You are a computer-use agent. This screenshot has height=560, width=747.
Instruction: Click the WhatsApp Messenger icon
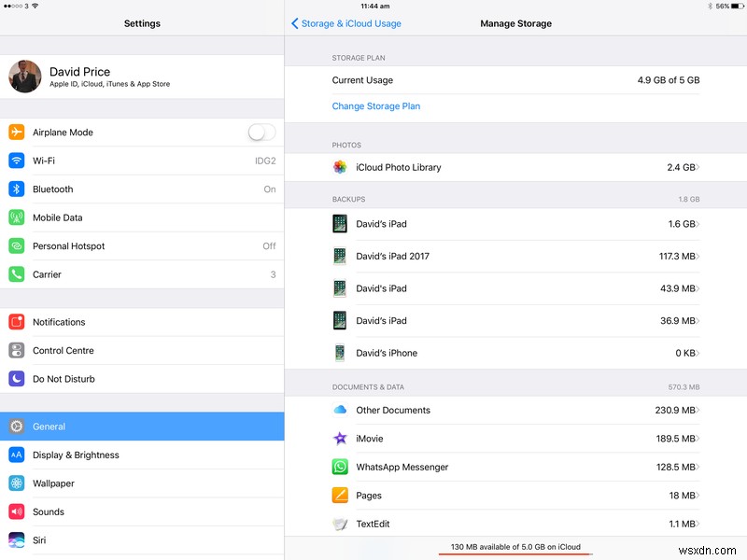pyautogui.click(x=340, y=467)
